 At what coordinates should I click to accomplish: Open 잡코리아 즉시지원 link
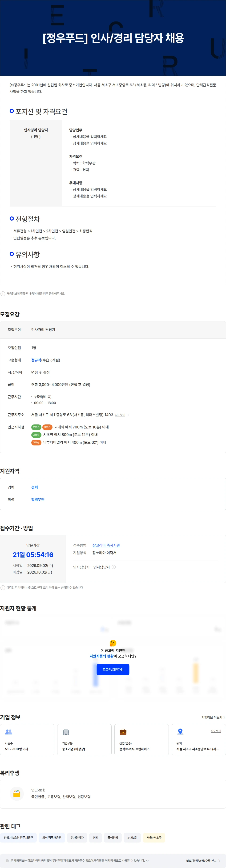click(x=106, y=545)
